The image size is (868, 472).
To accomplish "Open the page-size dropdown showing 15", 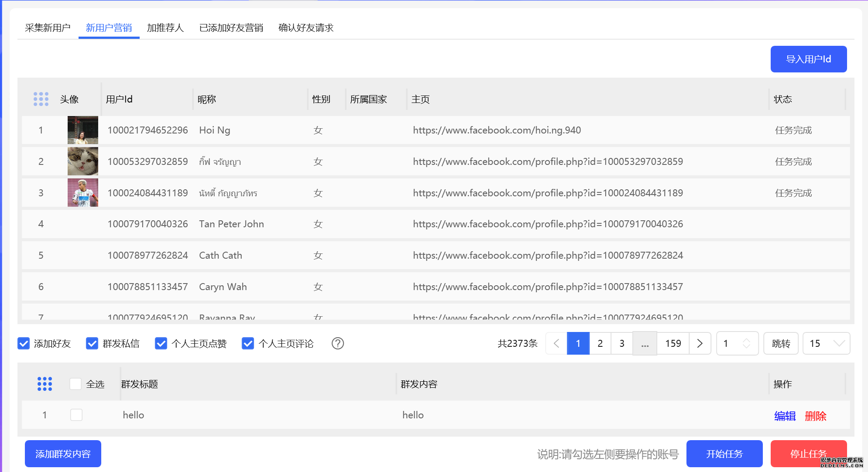I will tap(826, 343).
